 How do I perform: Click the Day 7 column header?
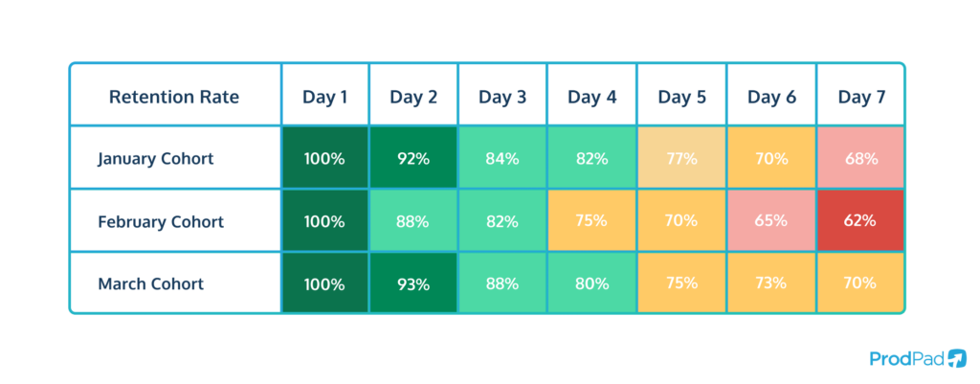click(x=860, y=97)
